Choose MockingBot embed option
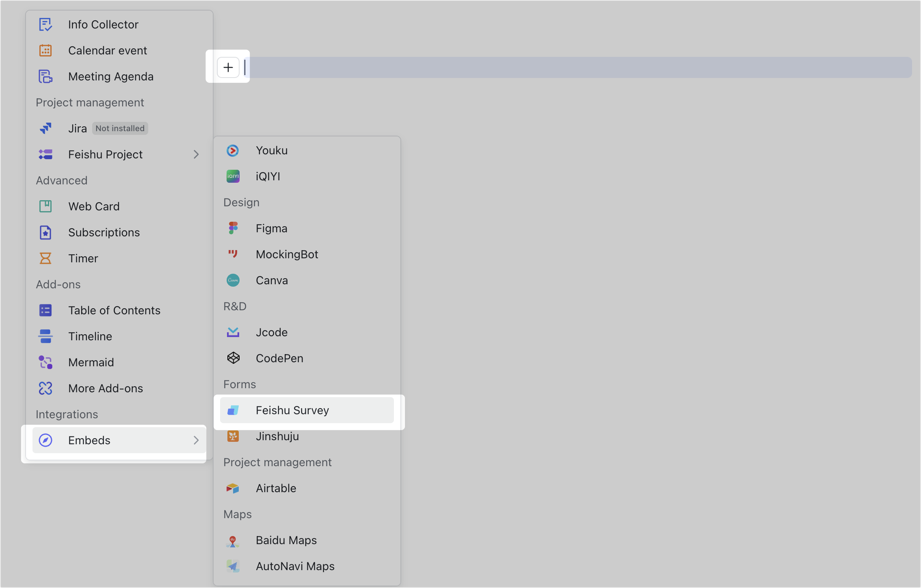 pyautogui.click(x=307, y=254)
